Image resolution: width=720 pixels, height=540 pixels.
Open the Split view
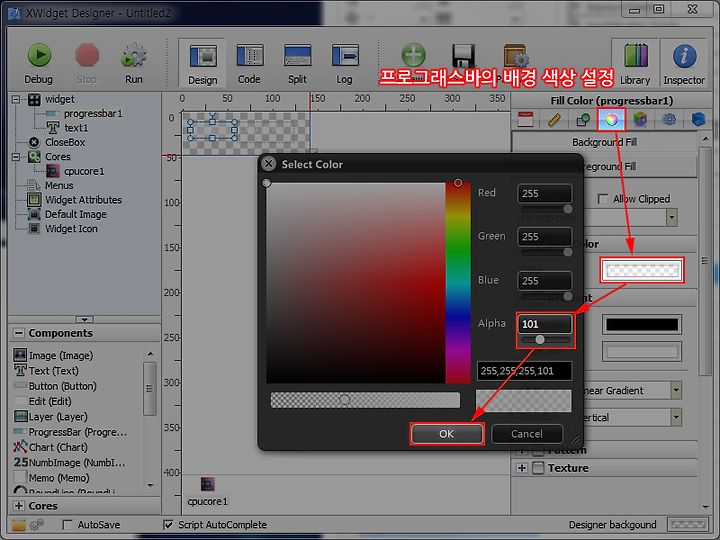click(x=298, y=63)
